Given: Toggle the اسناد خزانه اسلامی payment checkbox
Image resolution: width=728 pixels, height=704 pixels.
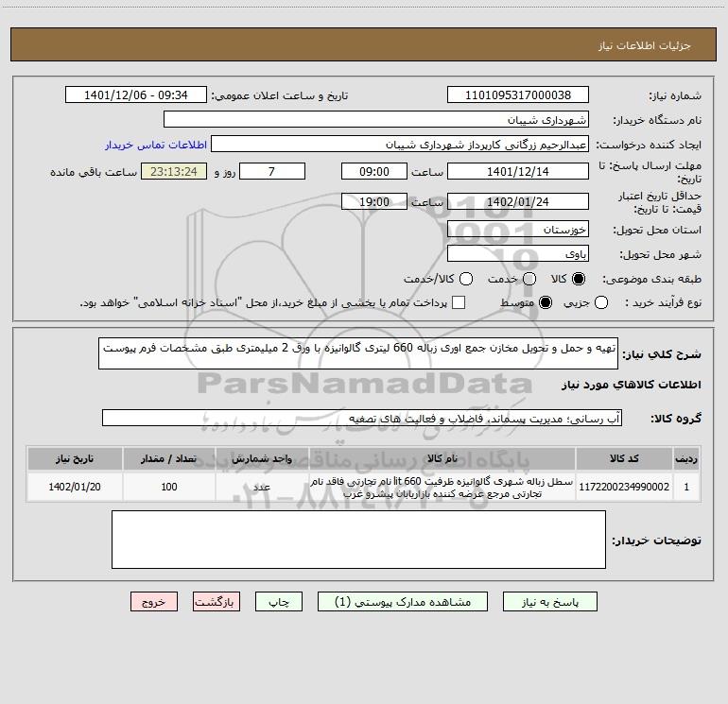Looking at the screenshot, I should pyautogui.click(x=459, y=302).
